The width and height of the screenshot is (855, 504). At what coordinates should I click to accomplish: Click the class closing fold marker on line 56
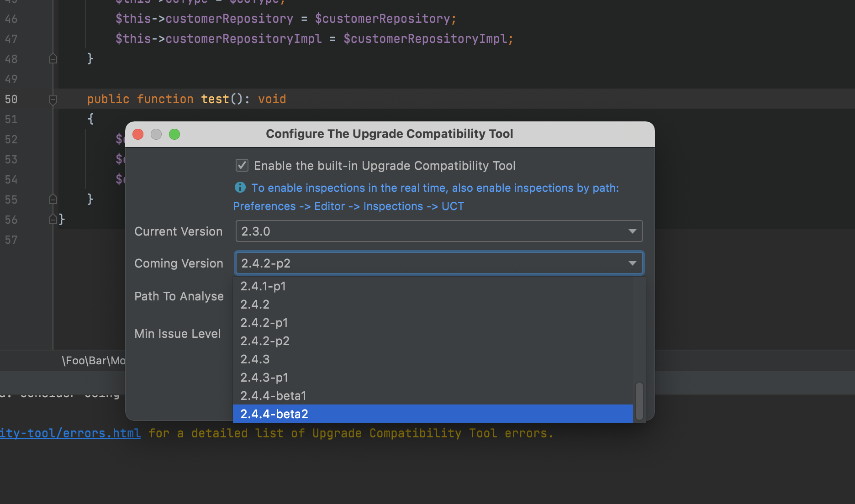53,220
